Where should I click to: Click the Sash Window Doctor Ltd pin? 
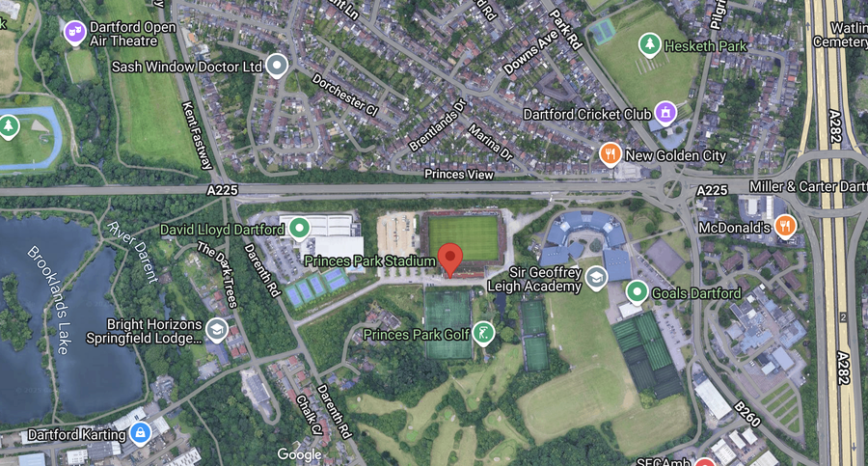tap(277, 66)
